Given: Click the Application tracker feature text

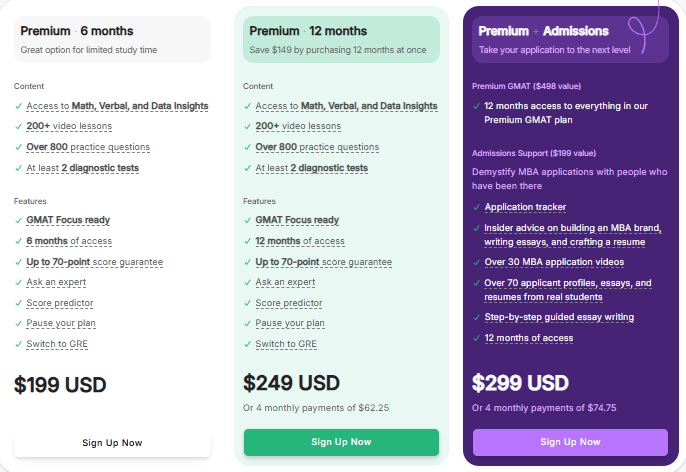Looking at the screenshot, I should 525,207.
